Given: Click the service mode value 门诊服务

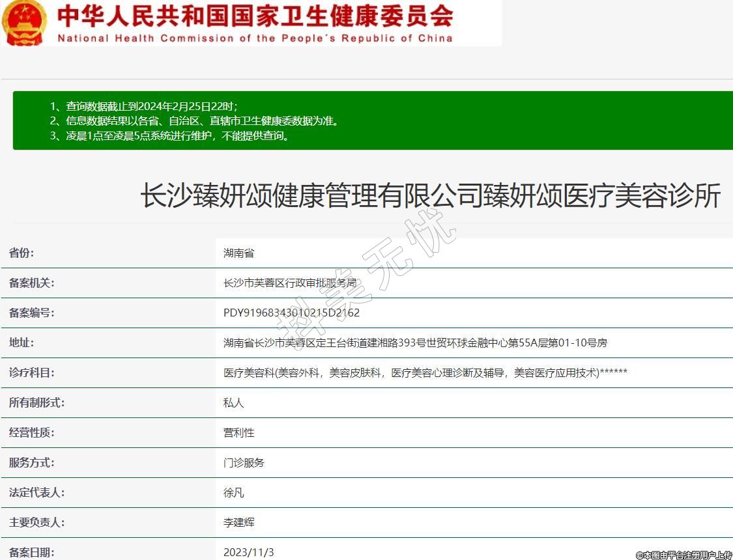Looking at the screenshot, I should (244, 463).
